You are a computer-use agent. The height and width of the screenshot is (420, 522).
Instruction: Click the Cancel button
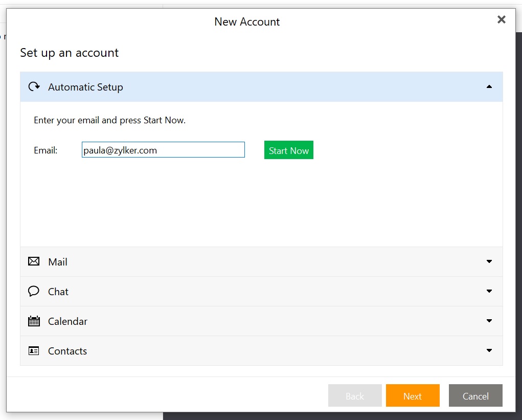click(475, 395)
